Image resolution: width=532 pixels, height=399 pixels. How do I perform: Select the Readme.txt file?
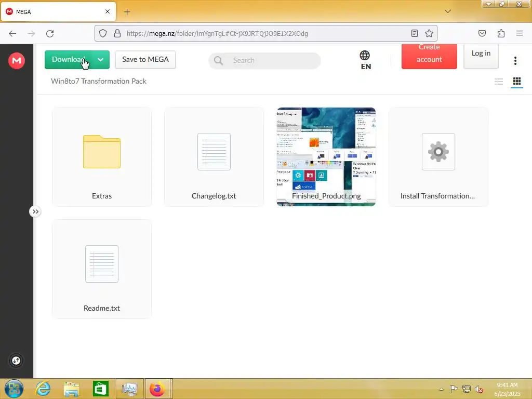(102, 269)
